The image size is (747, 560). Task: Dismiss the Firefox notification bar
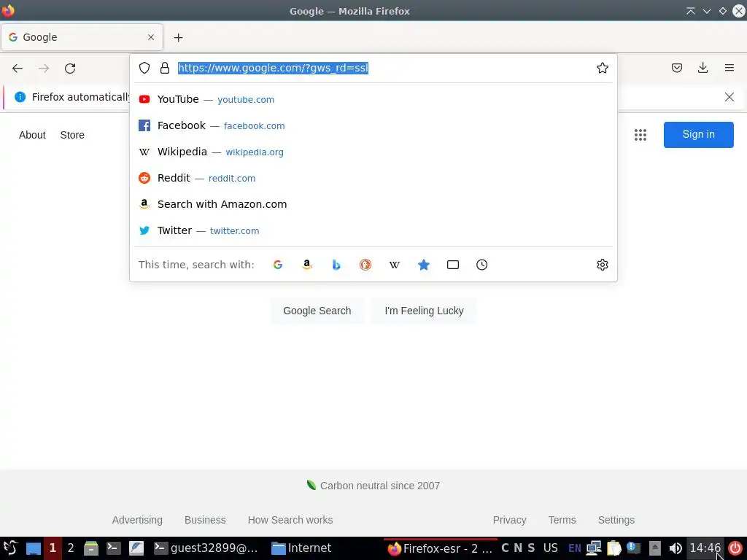click(x=729, y=97)
